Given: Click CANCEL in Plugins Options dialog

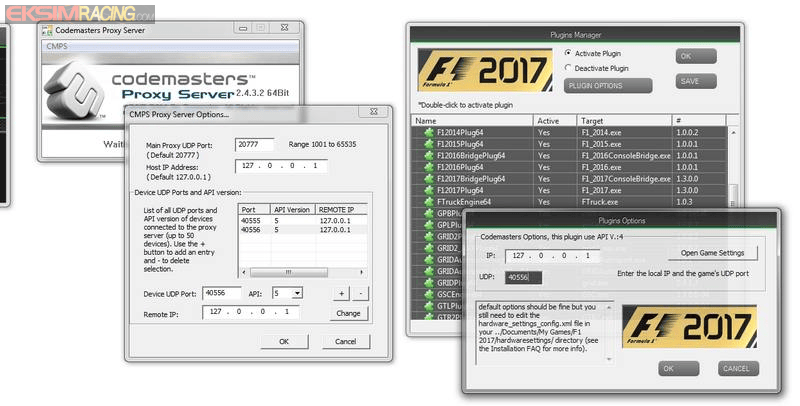Looking at the screenshot, I should (738, 368).
